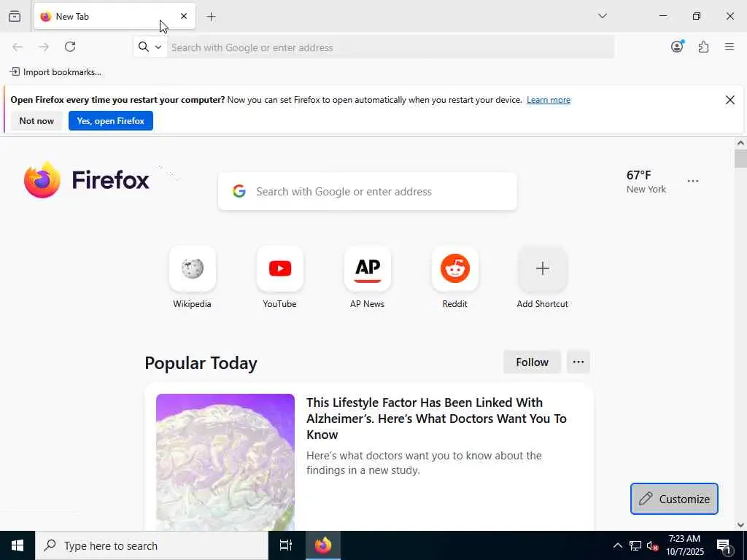Viewport: 747px width, 560px height.
Task: Open the taskbar clock and date
Action: pyautogui.click(x=684, y=545)
